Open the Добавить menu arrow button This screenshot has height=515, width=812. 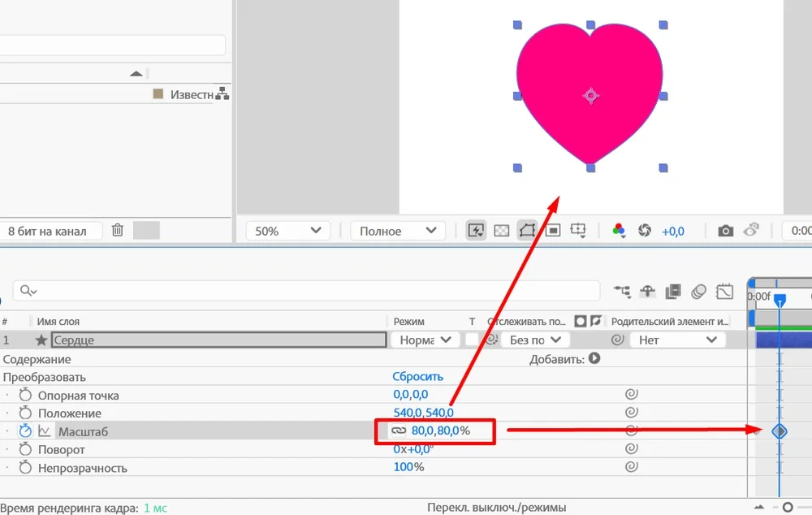point(594,358)
